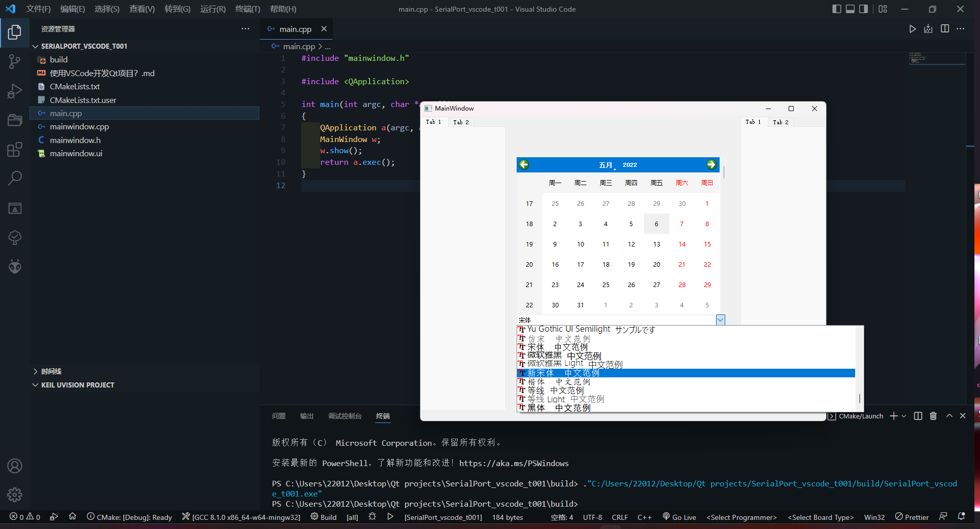Change UTF-8 encoding setting
The image size is (980, 529).
coord(592,517)
